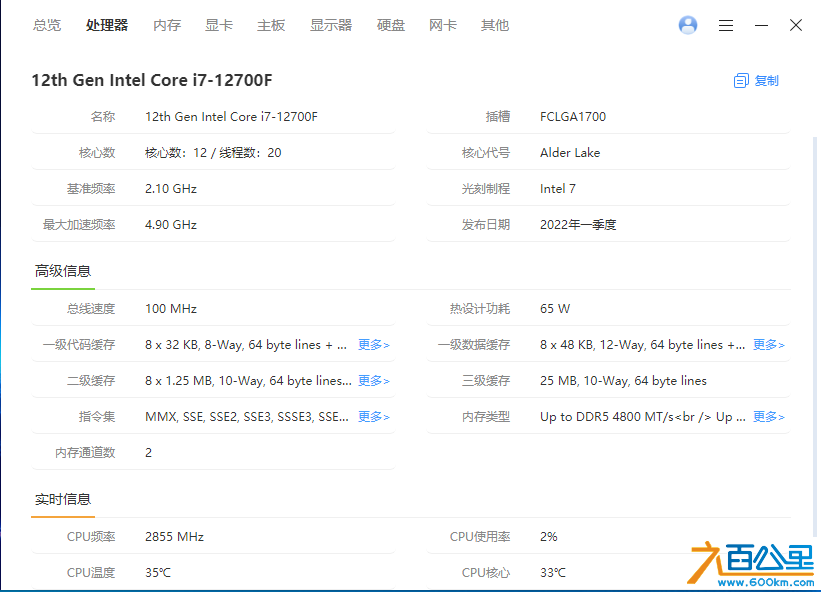Click the 4.90 GHz max turbo value
Image resolution: width=821 pixels, height=592 pixels.
click(171, 225)
